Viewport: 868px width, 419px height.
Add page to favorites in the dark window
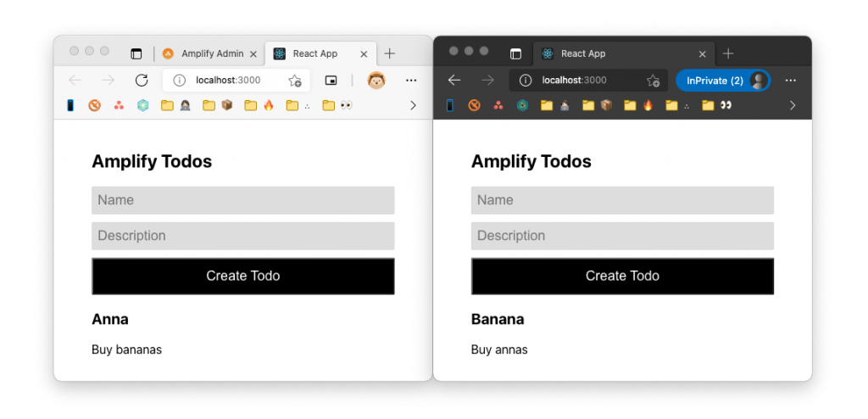654,81
